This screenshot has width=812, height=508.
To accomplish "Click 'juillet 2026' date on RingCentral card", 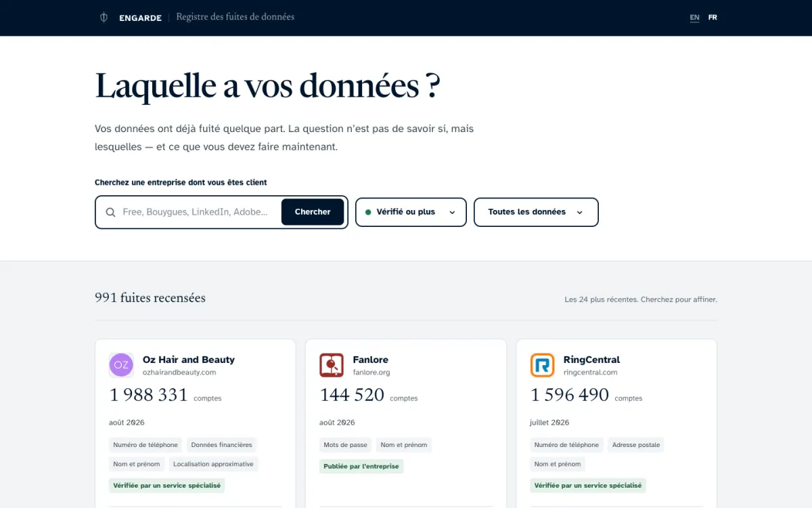I will [x=549, y=423].
